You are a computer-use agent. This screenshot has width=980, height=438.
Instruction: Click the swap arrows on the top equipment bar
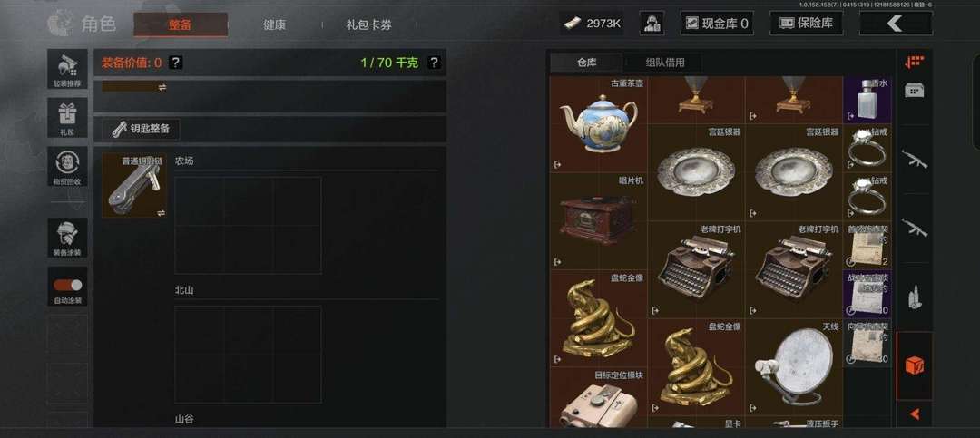tap(162, 87)
